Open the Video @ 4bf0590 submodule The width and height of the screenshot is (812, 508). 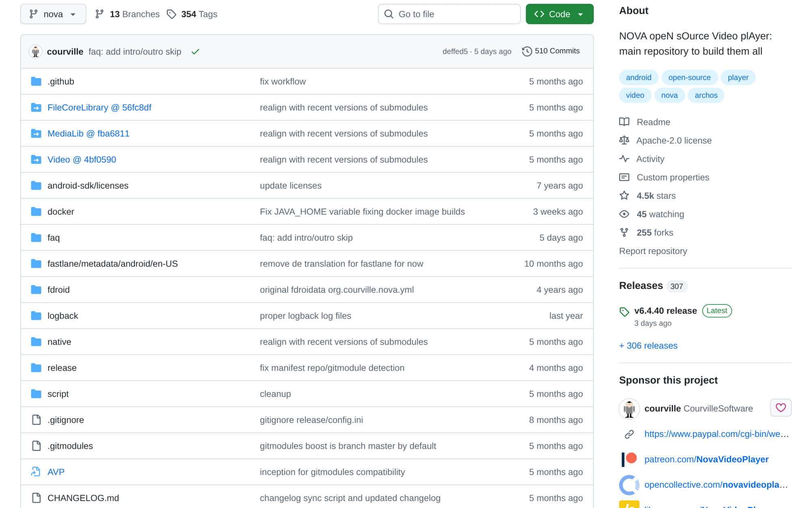click(x=82, y=160)
